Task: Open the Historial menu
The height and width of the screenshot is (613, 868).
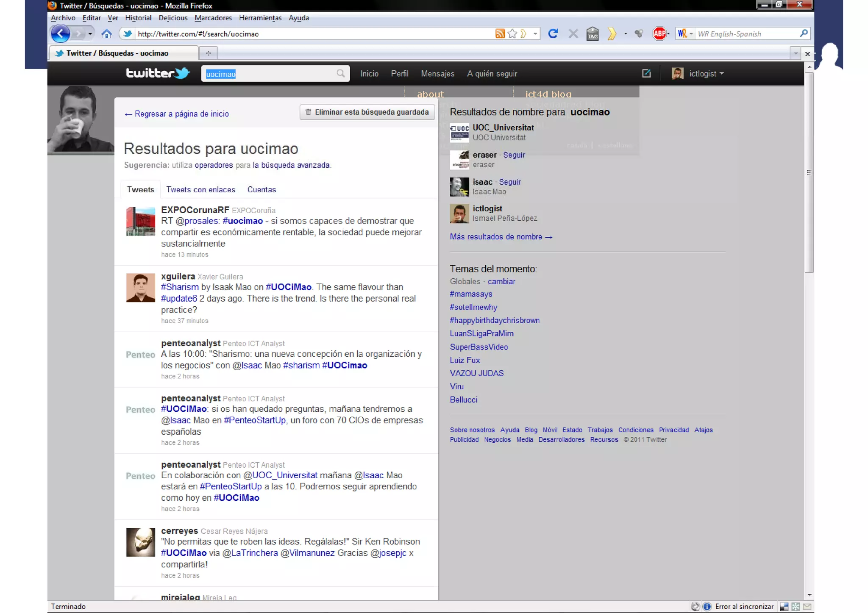Action: click(138, 18)
